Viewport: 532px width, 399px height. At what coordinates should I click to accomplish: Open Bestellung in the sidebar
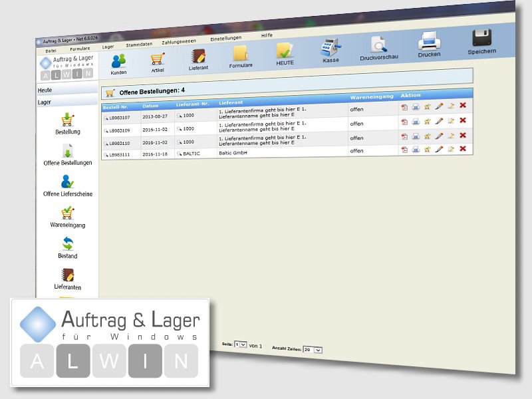[68, 124]
